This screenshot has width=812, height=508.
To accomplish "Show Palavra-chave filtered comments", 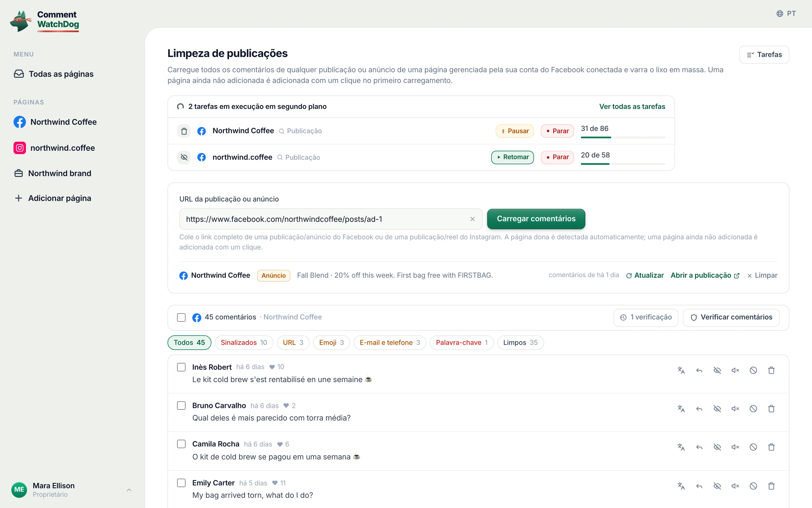I will [x=461, y=342].
